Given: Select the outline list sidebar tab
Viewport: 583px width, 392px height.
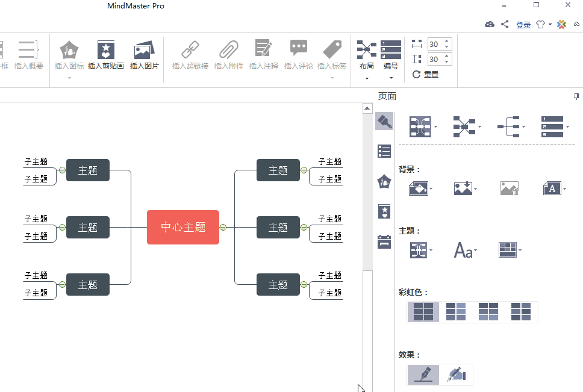Looking at the screenshot, I should (384, 151).
